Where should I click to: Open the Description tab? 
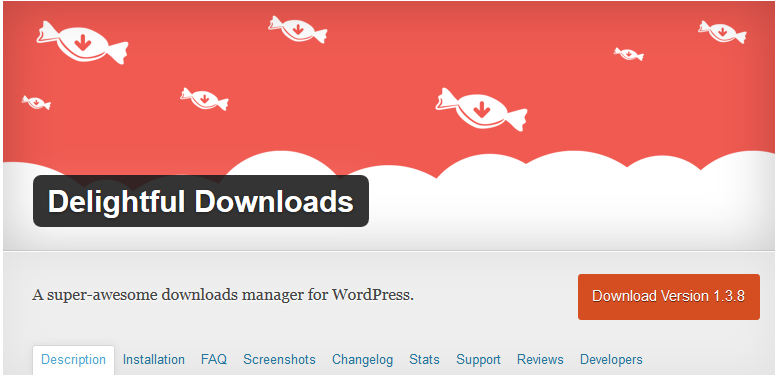[x=73, y=360]
